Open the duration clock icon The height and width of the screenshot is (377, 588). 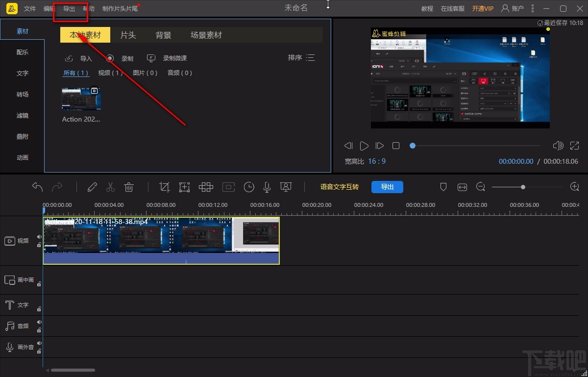pos(249,187)
